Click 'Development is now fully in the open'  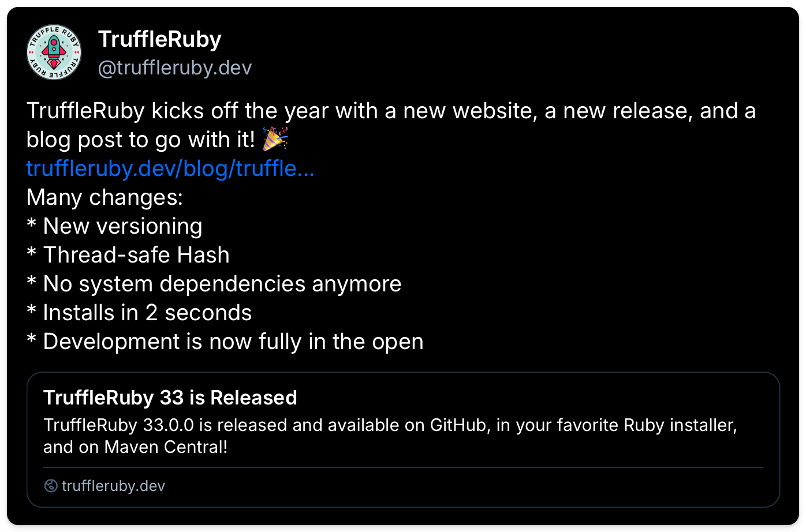(233, 342)
